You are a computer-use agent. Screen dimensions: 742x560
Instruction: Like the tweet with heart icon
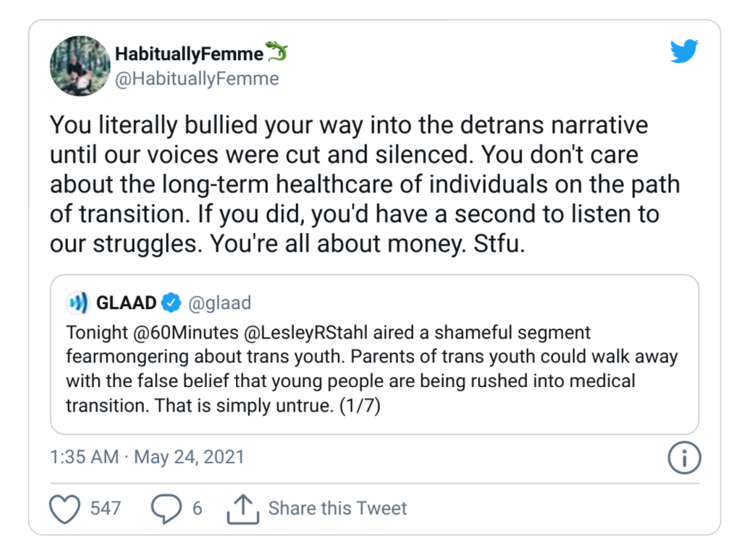(x=65, y=509)
